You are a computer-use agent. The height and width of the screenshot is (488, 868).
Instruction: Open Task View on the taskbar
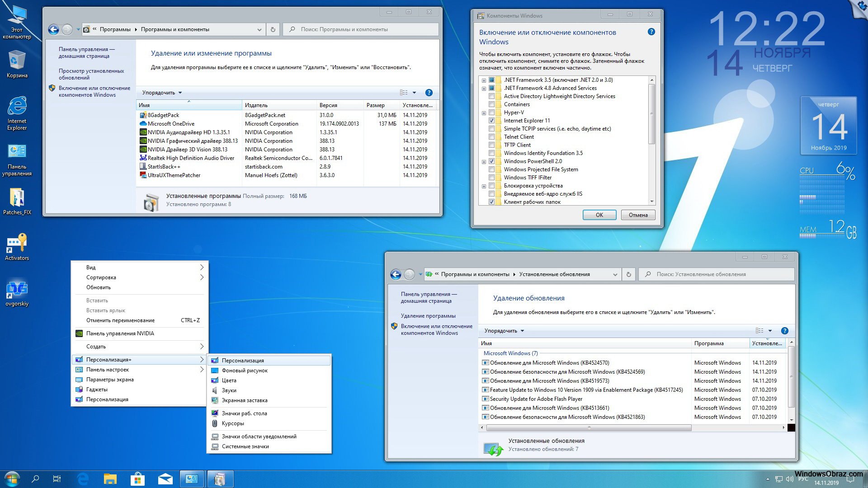click(57, 479)
